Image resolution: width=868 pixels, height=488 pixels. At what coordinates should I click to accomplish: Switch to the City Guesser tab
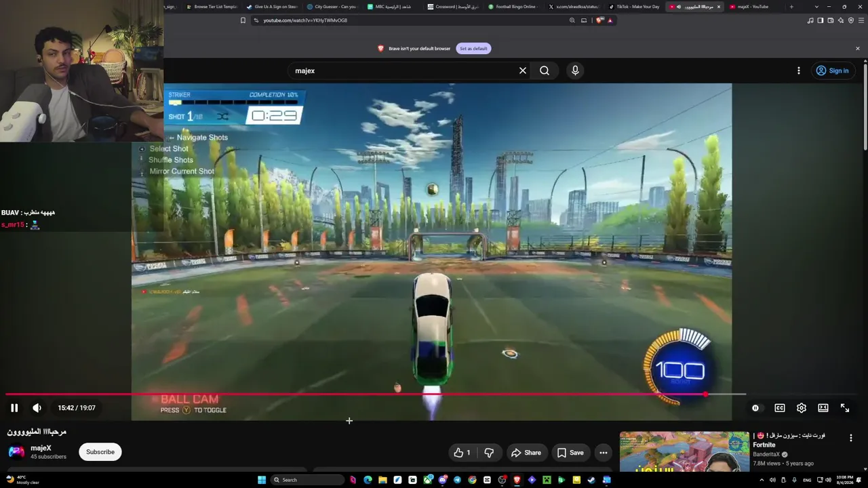click(x=332, y=7)
